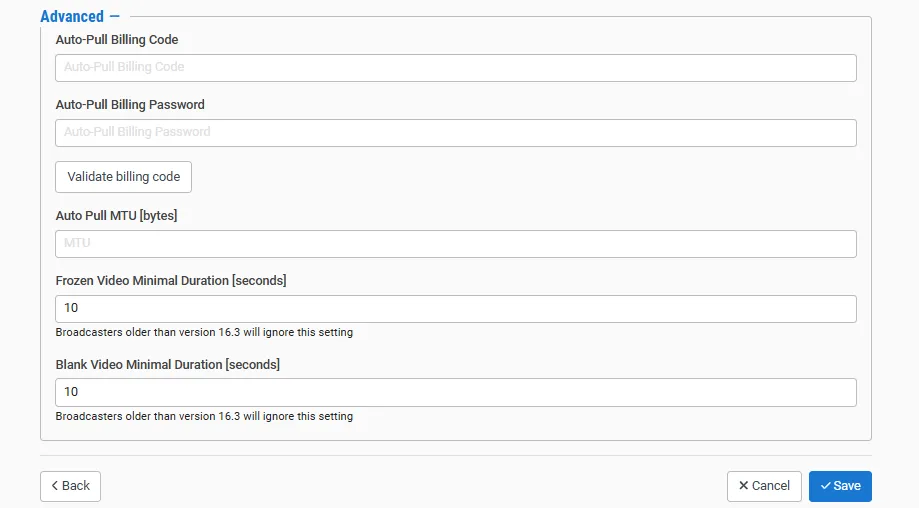Save the settings with the Save button text
Screen dimensions: 919x508
pyautogui.click(x=847, y=486)
